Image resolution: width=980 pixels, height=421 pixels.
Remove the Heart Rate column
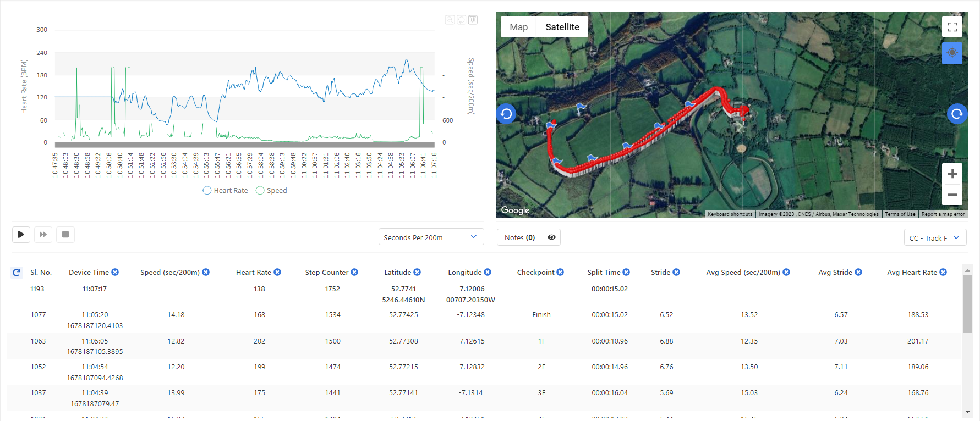click(277, 273)
